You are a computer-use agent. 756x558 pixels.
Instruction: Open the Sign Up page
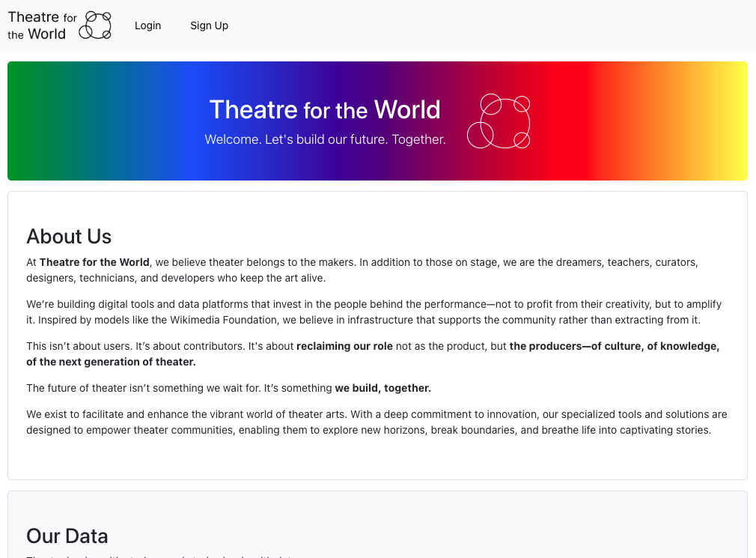[210, 25]
